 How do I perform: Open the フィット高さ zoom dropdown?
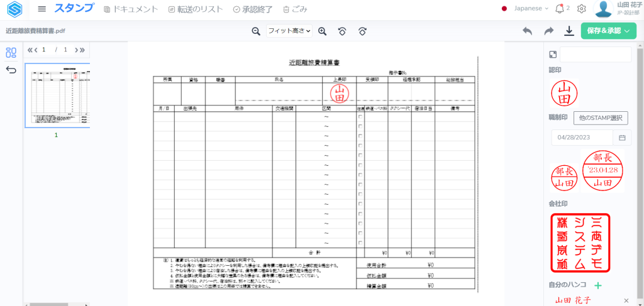(289, 31)
